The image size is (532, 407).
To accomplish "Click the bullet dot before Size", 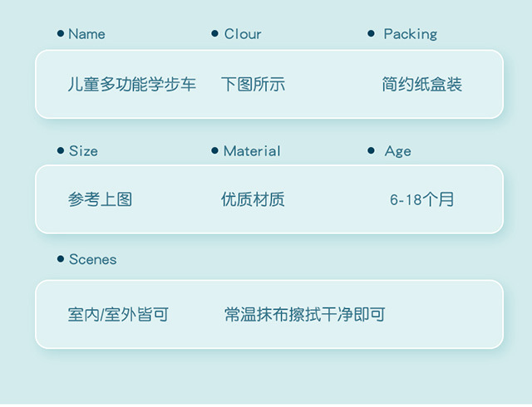I will pyautogui.click(x=61, y=150).
